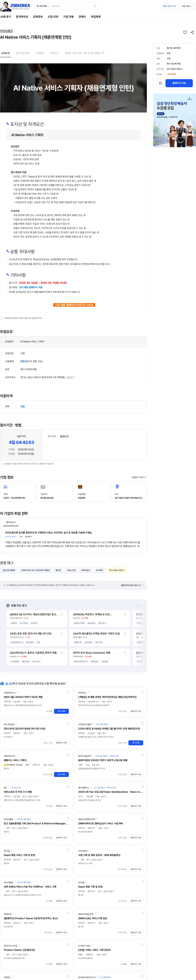Click 기업 채용 홈페이지 바로가기 click banner
Viewport: 196px width, 980px height.
click(74, 305)
